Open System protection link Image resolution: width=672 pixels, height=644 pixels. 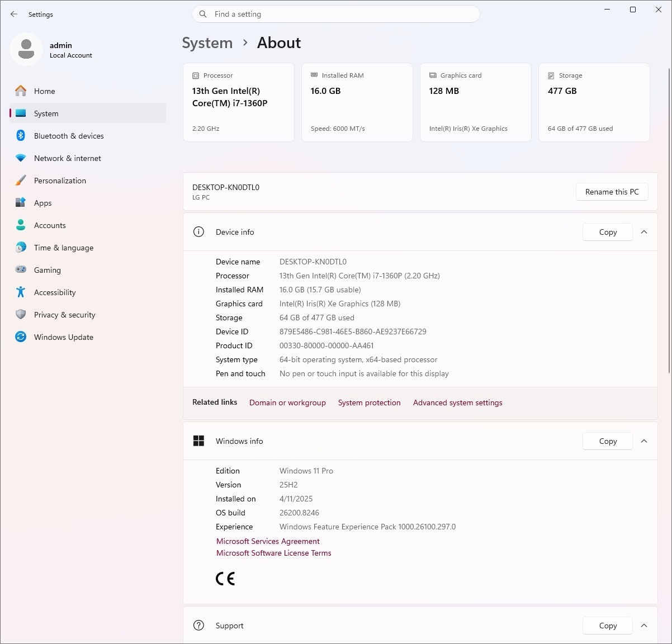[x=369, y=402]
